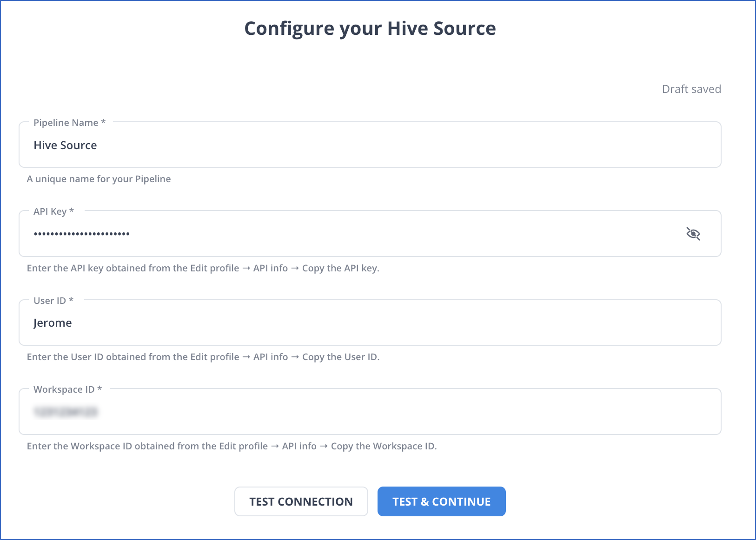This screenshot has height=540, width=756.
Task: Click the TEST & CONTINUE button
Action: [x=442, y=501]
